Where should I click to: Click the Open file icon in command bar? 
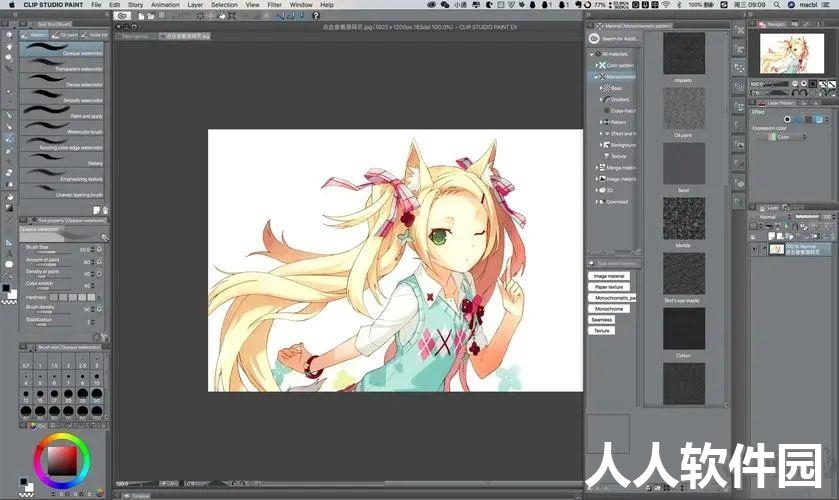pyautogui.click(x=151, y=16)
